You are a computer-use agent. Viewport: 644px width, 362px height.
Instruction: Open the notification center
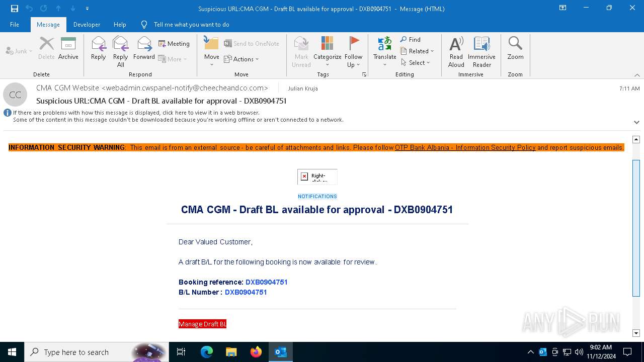click(627, 352)
